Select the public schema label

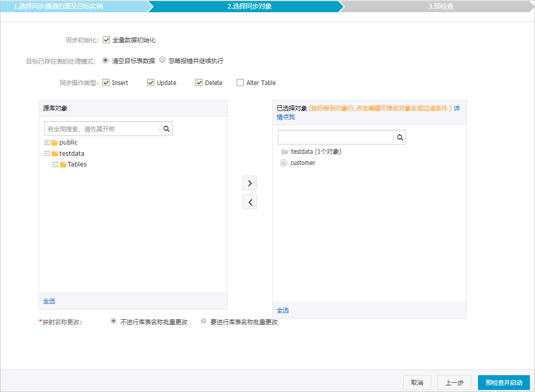point(68,142)
